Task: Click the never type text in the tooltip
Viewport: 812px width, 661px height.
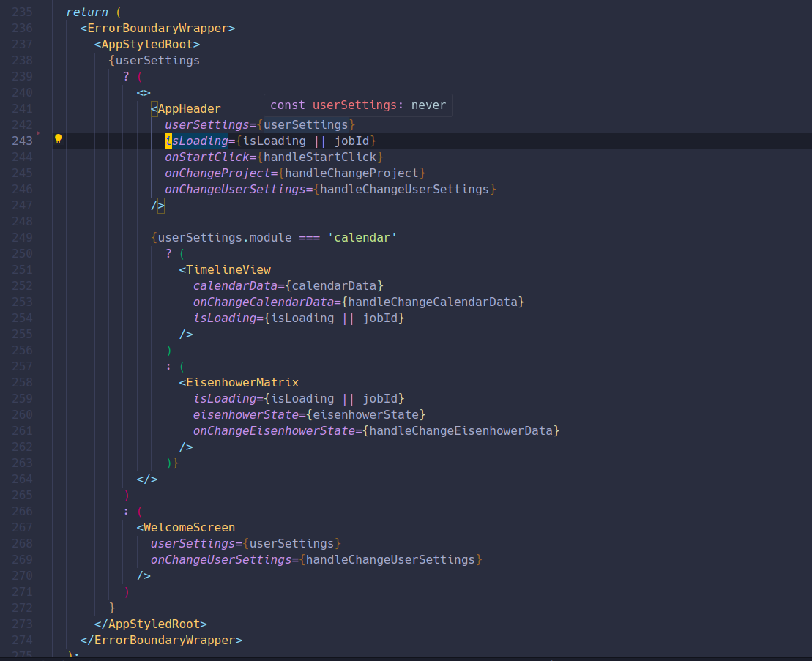Action: tap(430, 105)
